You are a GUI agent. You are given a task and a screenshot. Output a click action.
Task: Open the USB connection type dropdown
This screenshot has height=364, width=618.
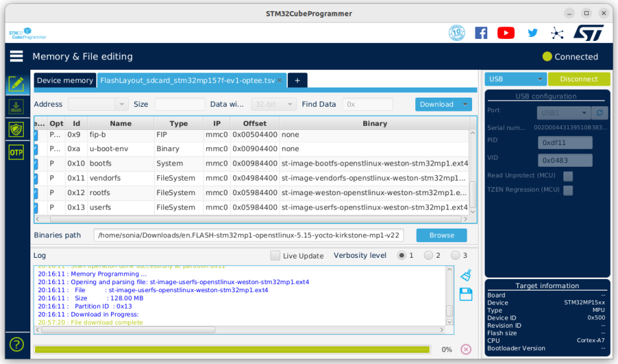pos(516,79)
